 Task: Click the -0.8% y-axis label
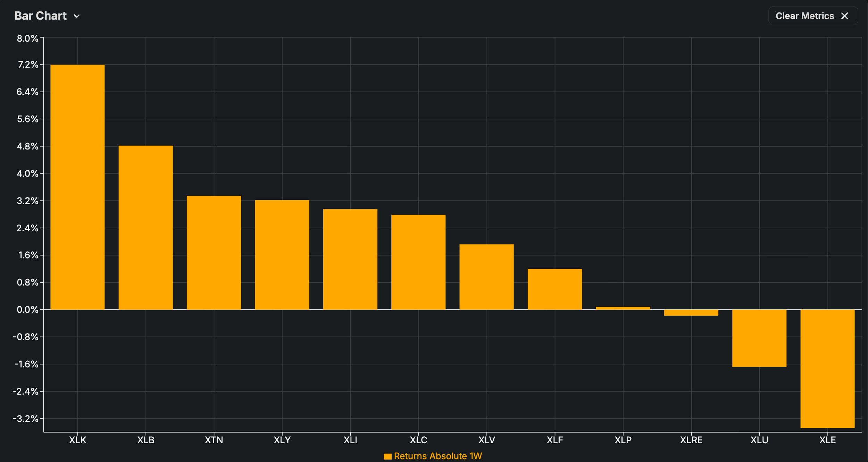tap(26, 337)
